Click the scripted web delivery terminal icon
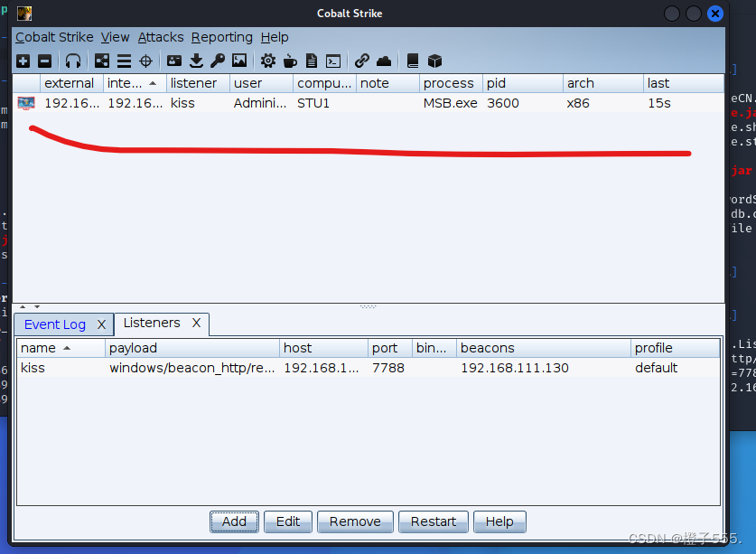 pos(333,61)
